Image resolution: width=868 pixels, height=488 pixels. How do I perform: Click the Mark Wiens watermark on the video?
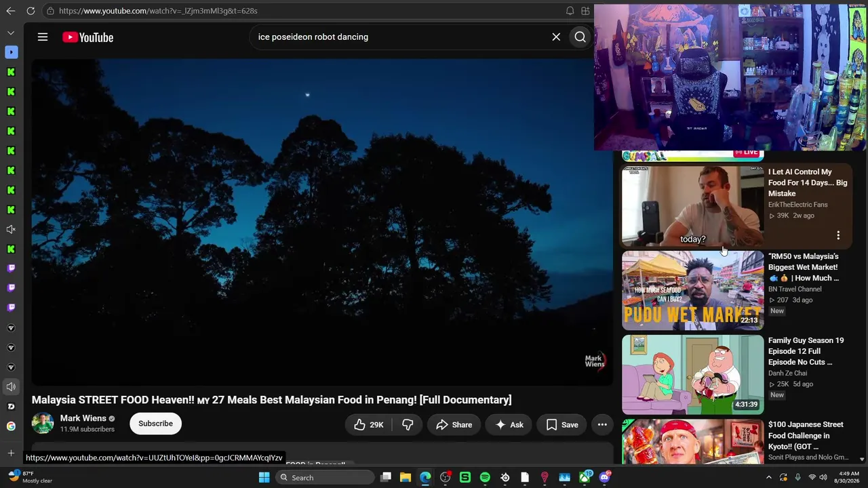tap(595, 361)
